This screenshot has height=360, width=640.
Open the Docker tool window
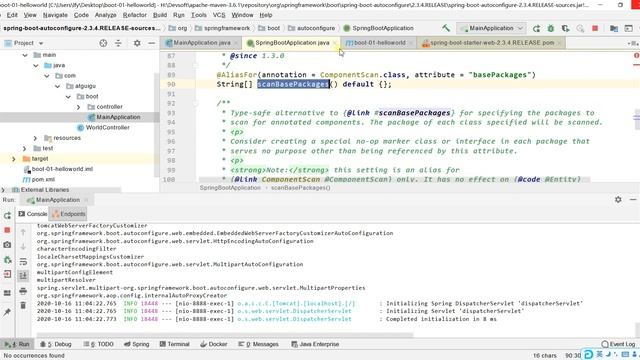[x=213, y=344]
